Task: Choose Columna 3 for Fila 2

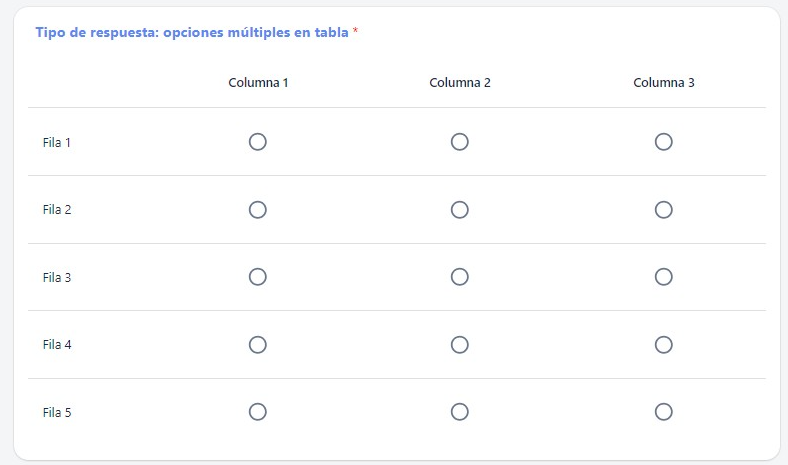Action: (x=663, y=209)
